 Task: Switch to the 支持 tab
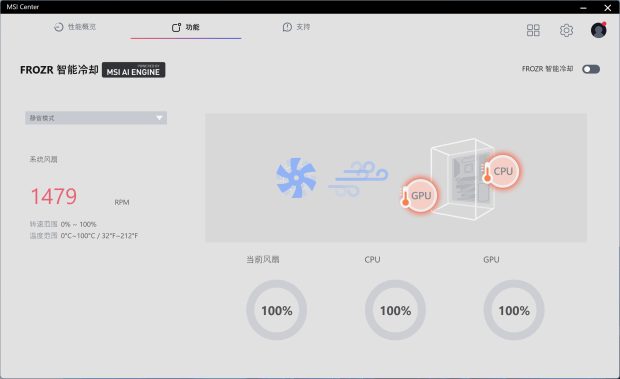pyautogui.click(x=297, y=27)
